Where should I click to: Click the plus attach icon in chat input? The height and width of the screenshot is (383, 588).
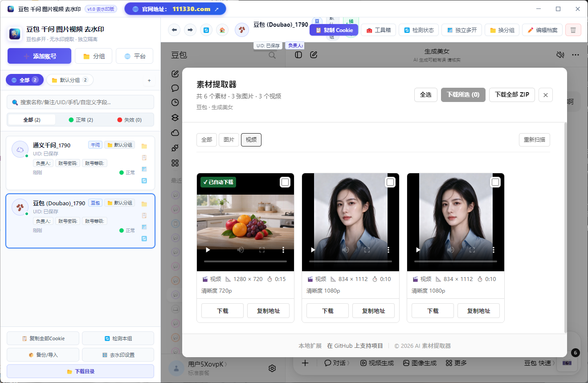(305, 363)
